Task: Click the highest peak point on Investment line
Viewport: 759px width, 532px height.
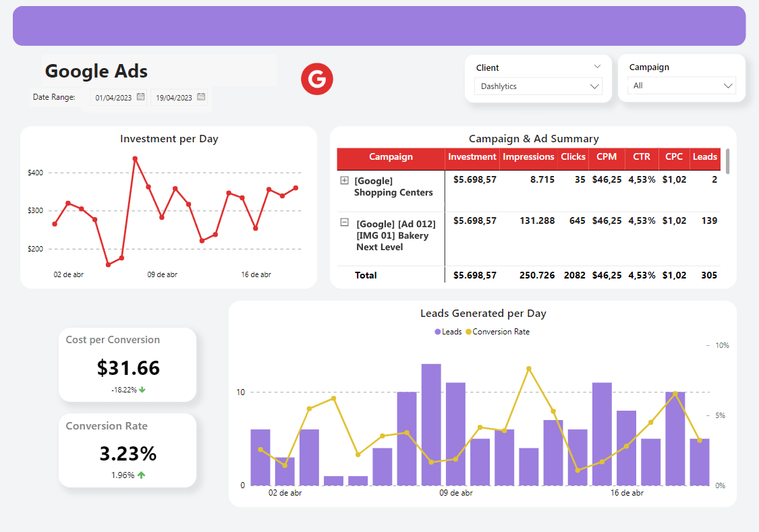Action: [135, 158]
